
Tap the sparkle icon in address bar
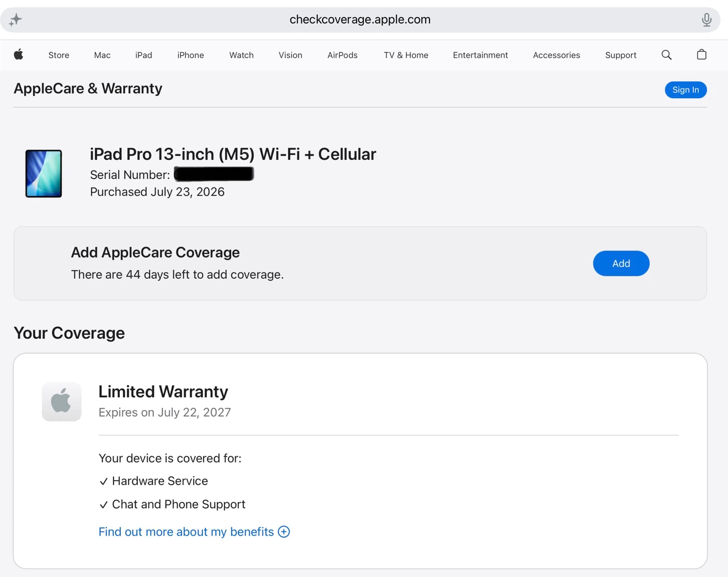click(x=15, y=20)
